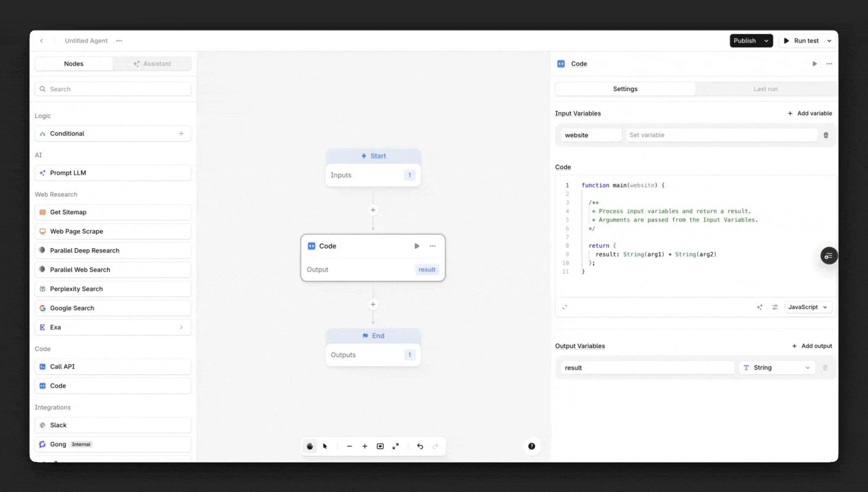Click Add variable
The image size is (868, 492).
810,113
